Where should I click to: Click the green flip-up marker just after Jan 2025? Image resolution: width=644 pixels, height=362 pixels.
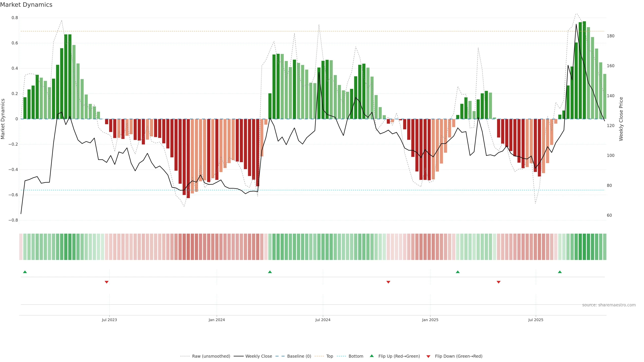point(458,272)
